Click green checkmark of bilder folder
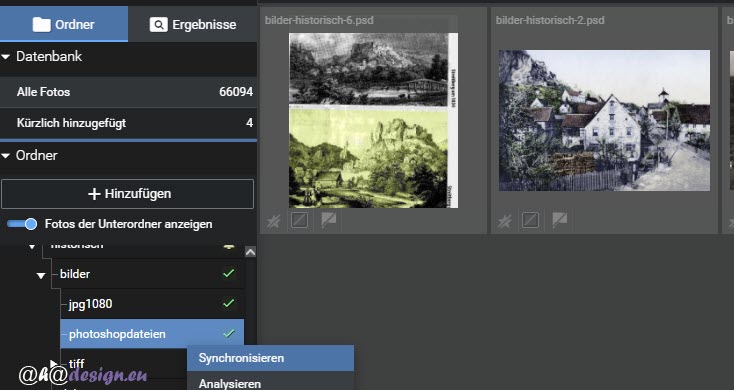 click(228, 273)
